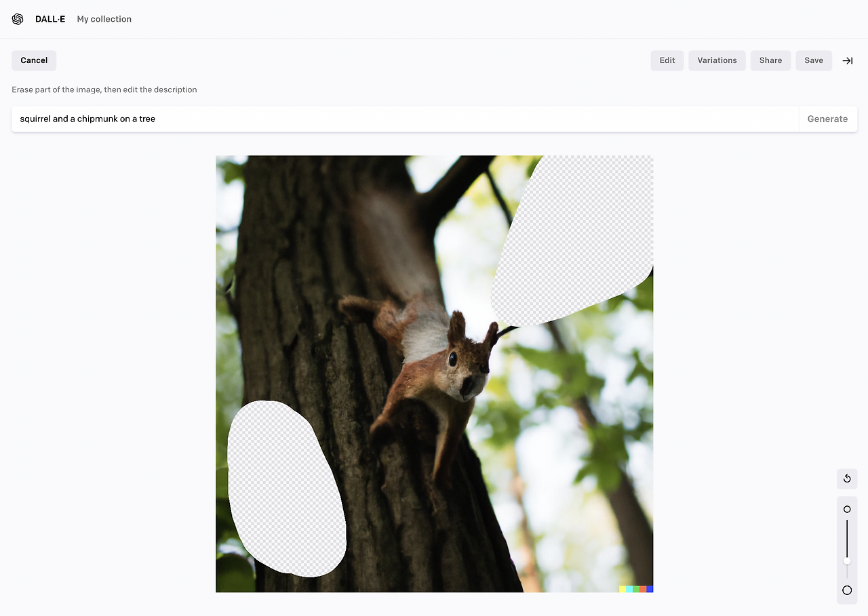
Task: Open the DALL·E home link
Action: pyautogui.click(x=50, y=19)
